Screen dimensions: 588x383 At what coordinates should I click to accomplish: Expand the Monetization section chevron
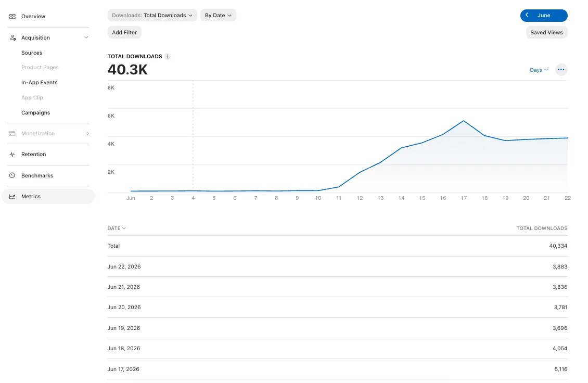[87, 134]
